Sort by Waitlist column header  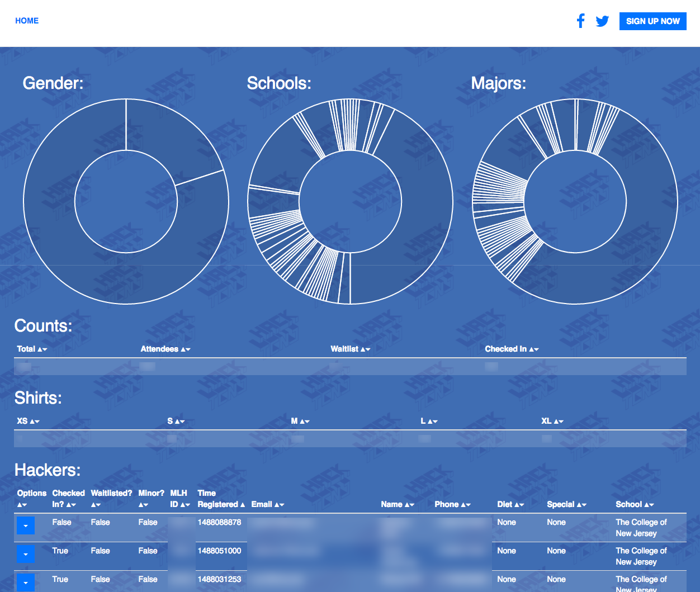click(x=350, y=349)
